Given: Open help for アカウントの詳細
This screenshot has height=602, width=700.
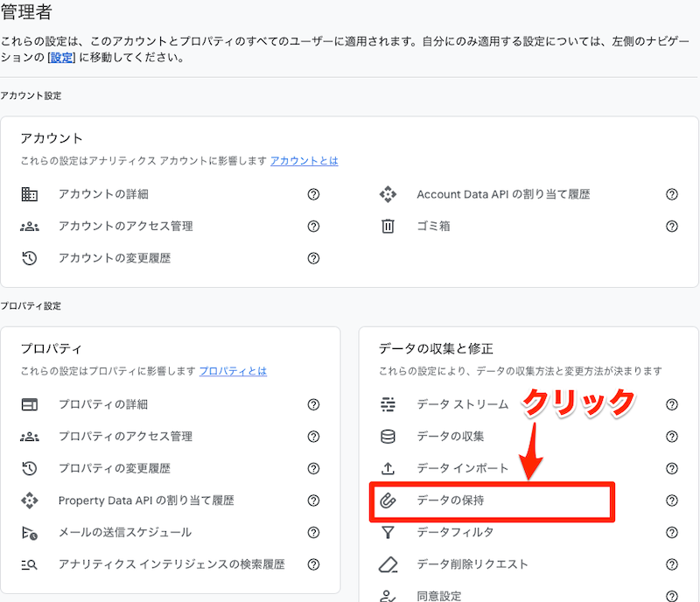Looking at the screenshot, I should (x=313, y=194).
